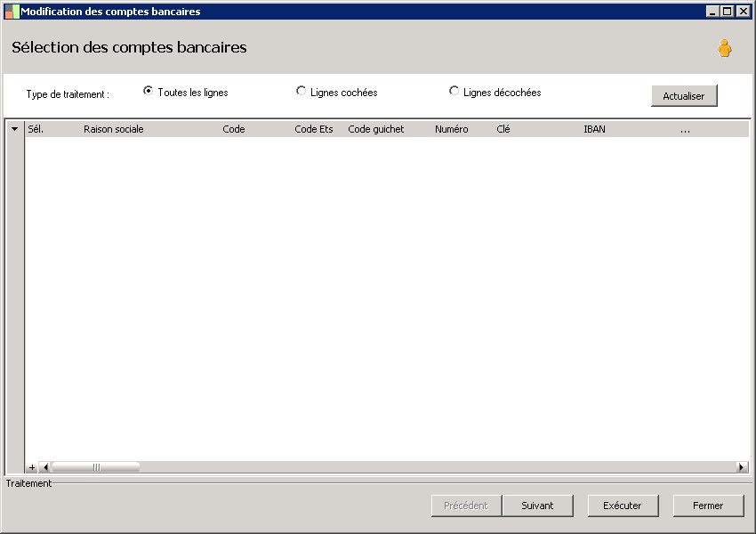Image resolution: width=756 pixels, height=534 pixels.
Task: Click the ellipsis column header
Action: pyautogui.click(x=685, y=130)
